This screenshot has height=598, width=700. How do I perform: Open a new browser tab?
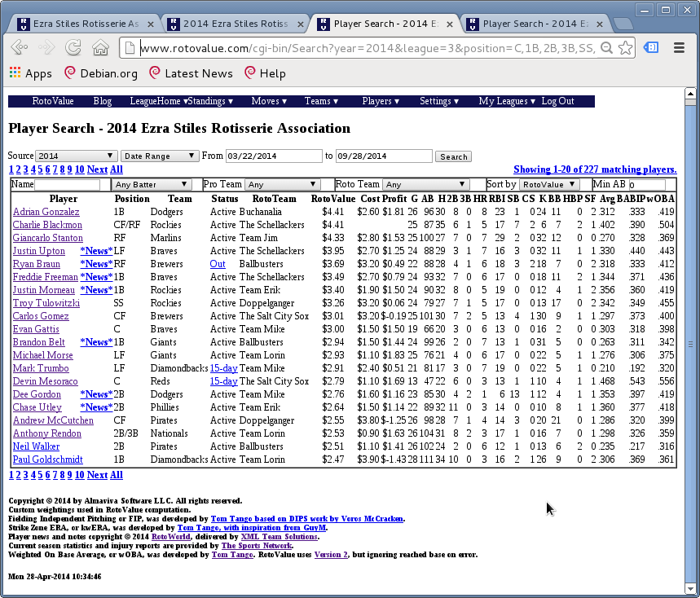coord(623,24)
